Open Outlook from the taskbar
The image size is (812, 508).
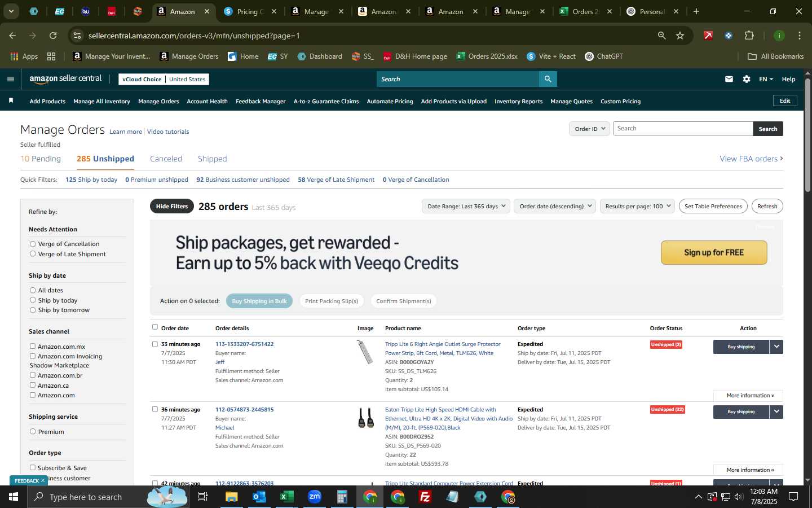coord(259,497)
